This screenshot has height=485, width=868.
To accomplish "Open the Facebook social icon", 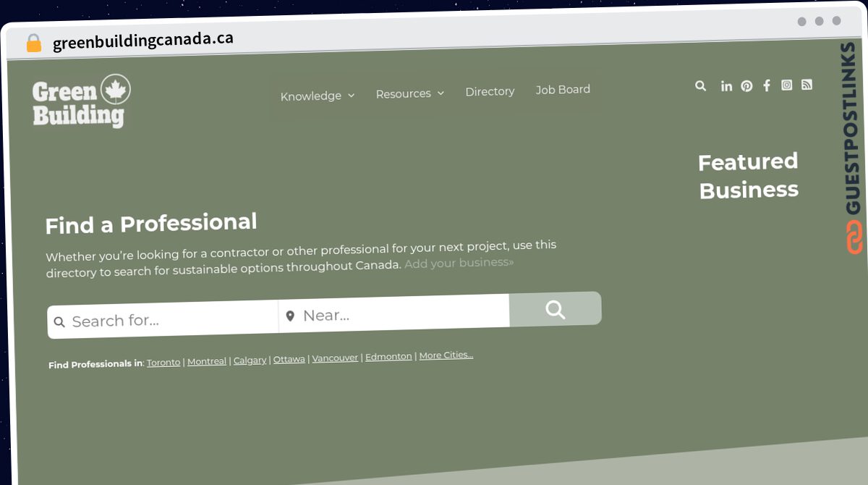I will point(767,85).
